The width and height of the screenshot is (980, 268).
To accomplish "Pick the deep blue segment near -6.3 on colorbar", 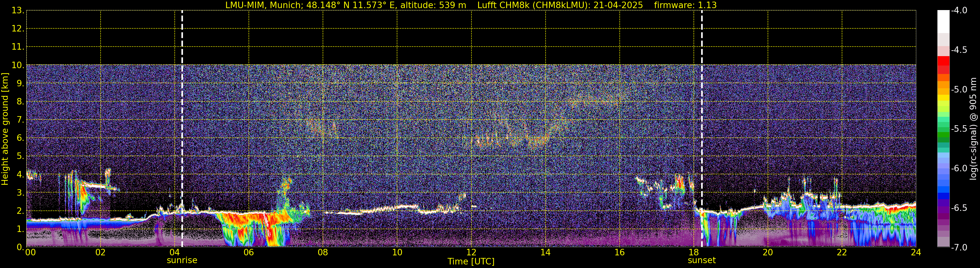I will point(943,196).
